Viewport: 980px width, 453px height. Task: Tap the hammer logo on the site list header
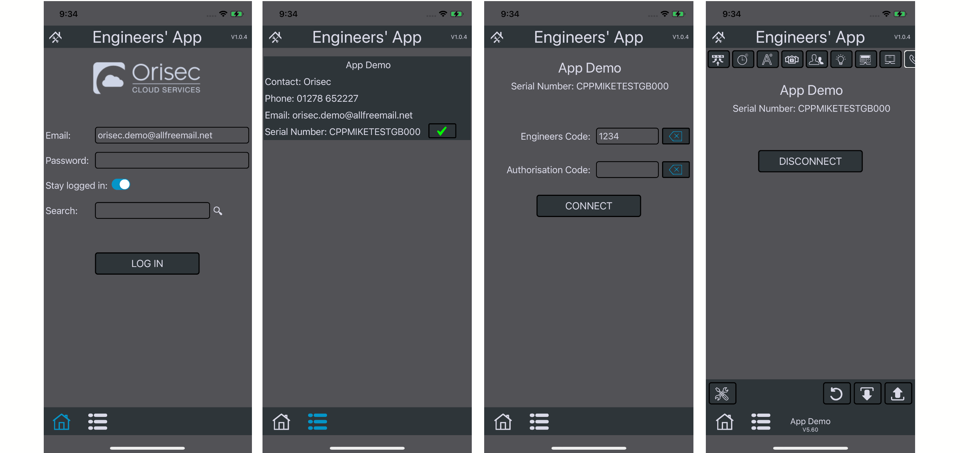tap(275, 37)
